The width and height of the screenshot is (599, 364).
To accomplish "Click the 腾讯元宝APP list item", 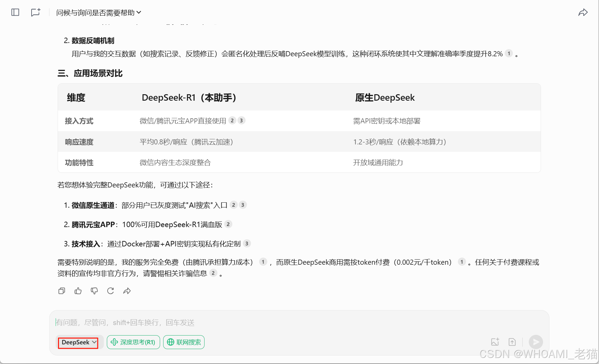I will pyautogui.click(x=93, y=225).
